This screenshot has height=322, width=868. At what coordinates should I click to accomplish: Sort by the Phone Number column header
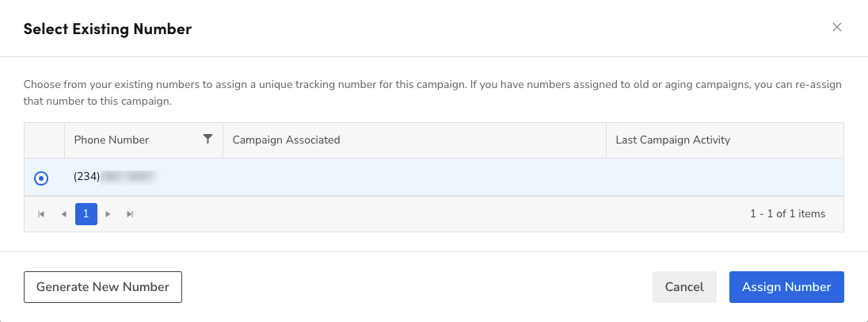(x=112, y=140)
